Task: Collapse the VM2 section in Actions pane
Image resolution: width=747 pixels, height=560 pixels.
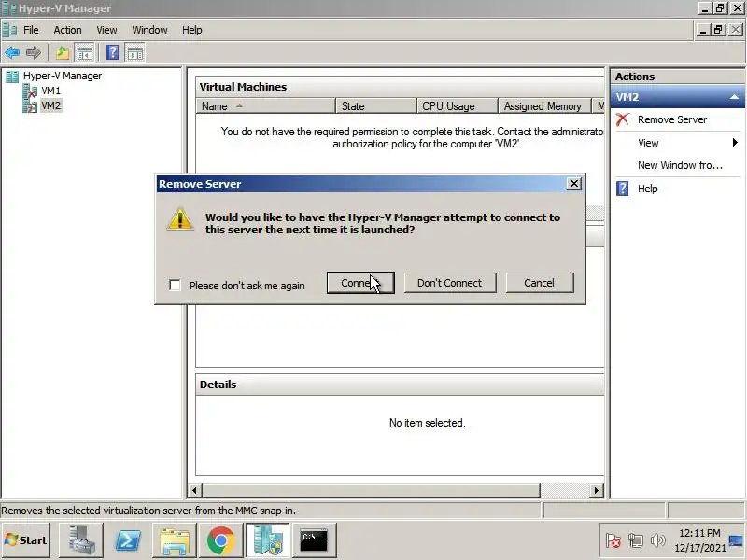Action: click(x=734, y=97)
